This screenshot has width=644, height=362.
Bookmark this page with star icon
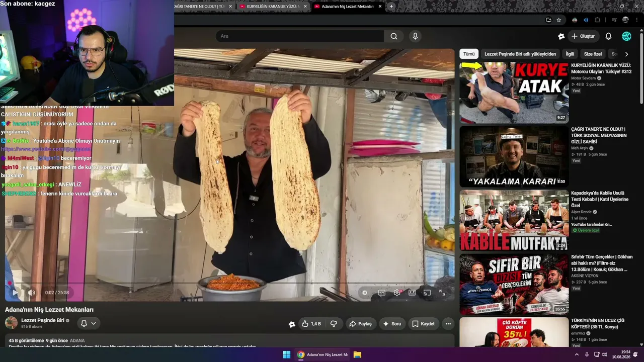559,20
